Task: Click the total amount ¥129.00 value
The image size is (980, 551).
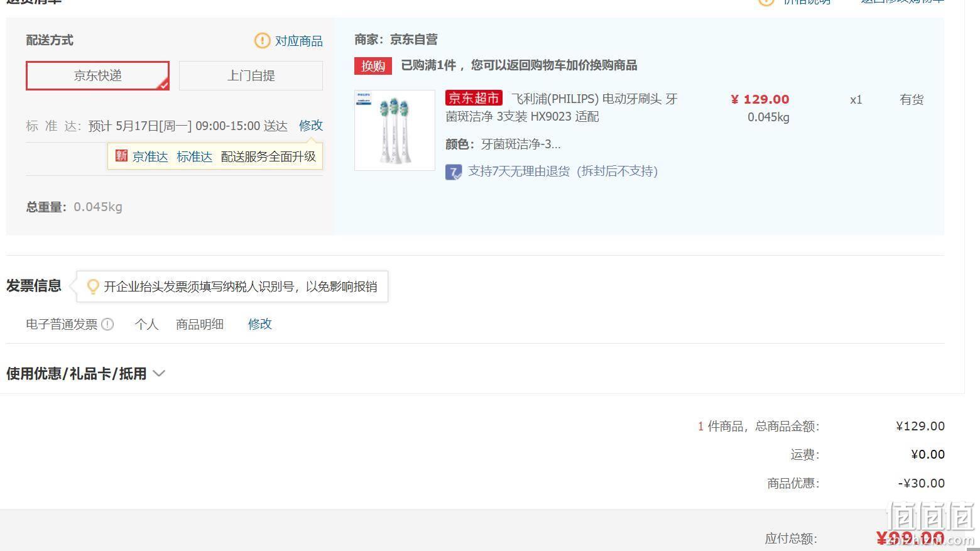Action: tap(920, 426)
